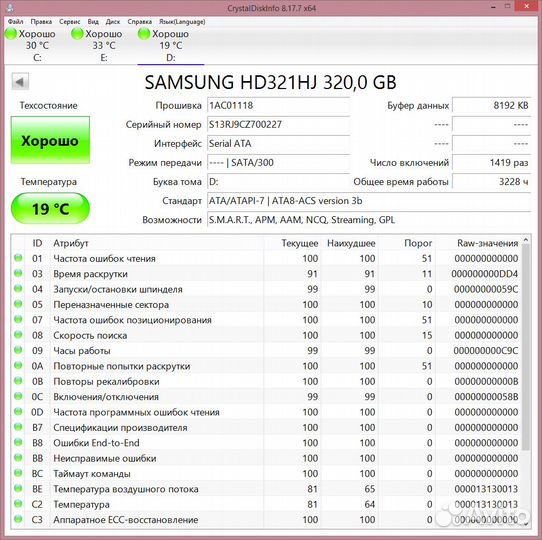
Task: Click the status dot for attribute BB
Action: pos(18,458)
